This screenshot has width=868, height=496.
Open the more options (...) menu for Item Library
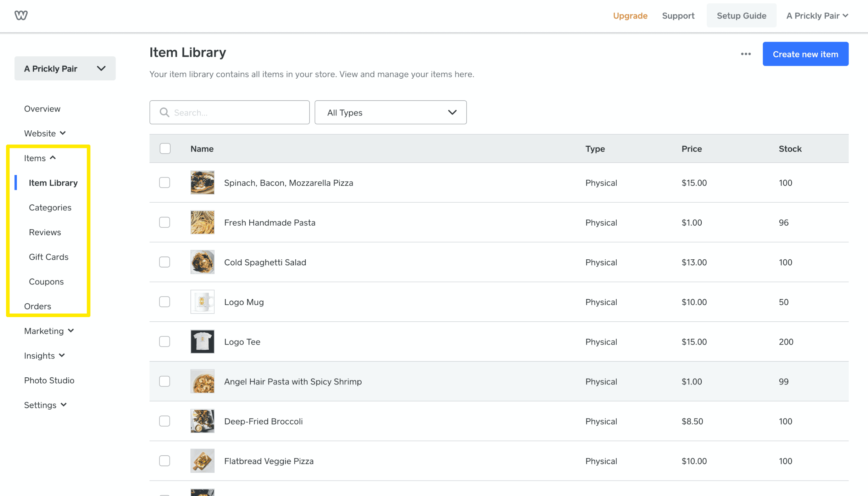click(x=746, y=54)
